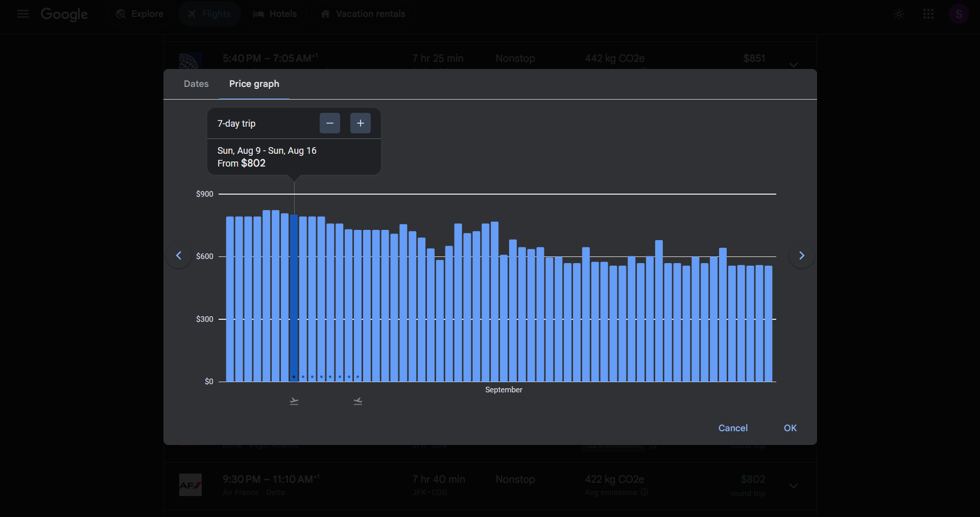Click the $802 round trip price

tap(753, 479)
